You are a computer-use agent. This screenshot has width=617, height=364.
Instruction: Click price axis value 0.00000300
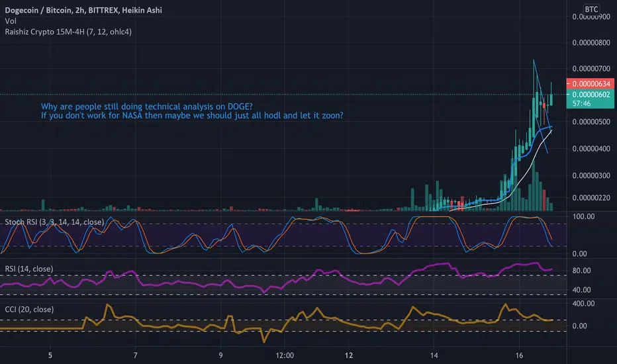pyautogui.click(x=591, y=175)
